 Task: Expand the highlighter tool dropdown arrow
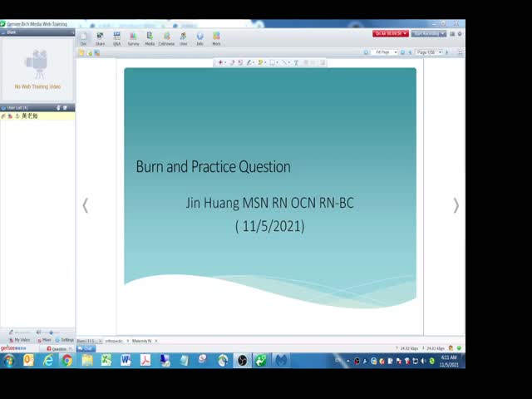click(x=265, y=62)
